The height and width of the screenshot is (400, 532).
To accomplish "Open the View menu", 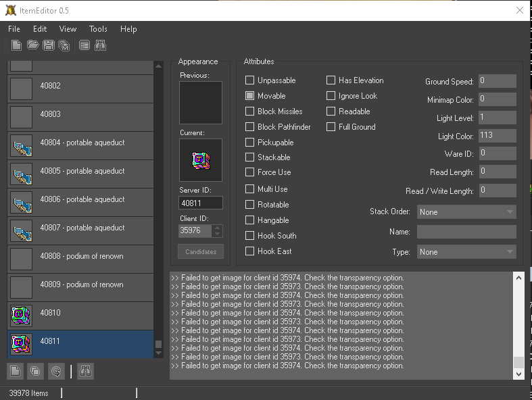I will click(x=68, y=29).
